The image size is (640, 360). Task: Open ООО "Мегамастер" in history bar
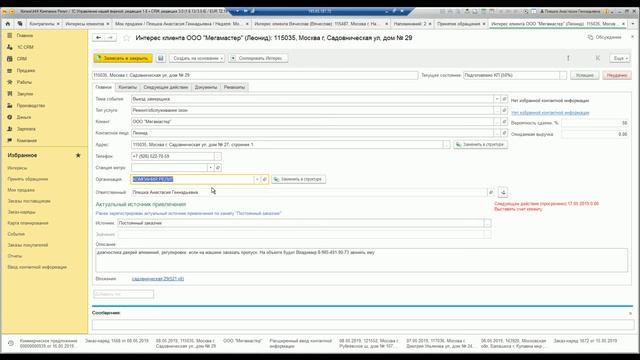(242, 341)
